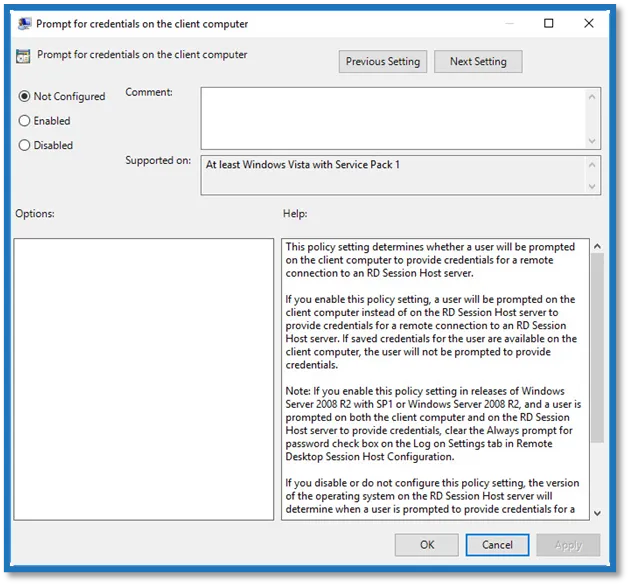The height and width of the screenshot is (585, 629).
Task: Click the Comment box scroll up arrow
Action: pyautogui.click(x=592, y=97)
